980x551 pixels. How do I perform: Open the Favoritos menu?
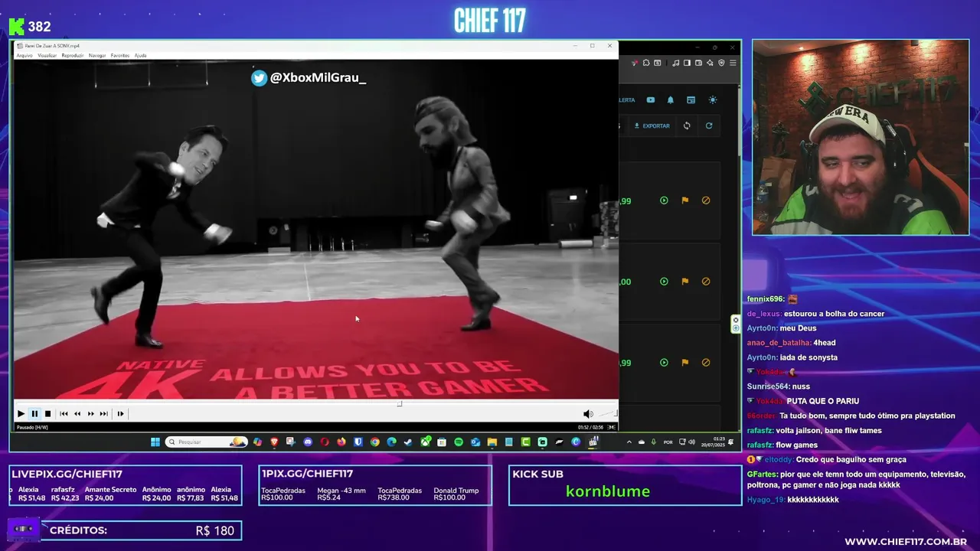click(120, 56)
